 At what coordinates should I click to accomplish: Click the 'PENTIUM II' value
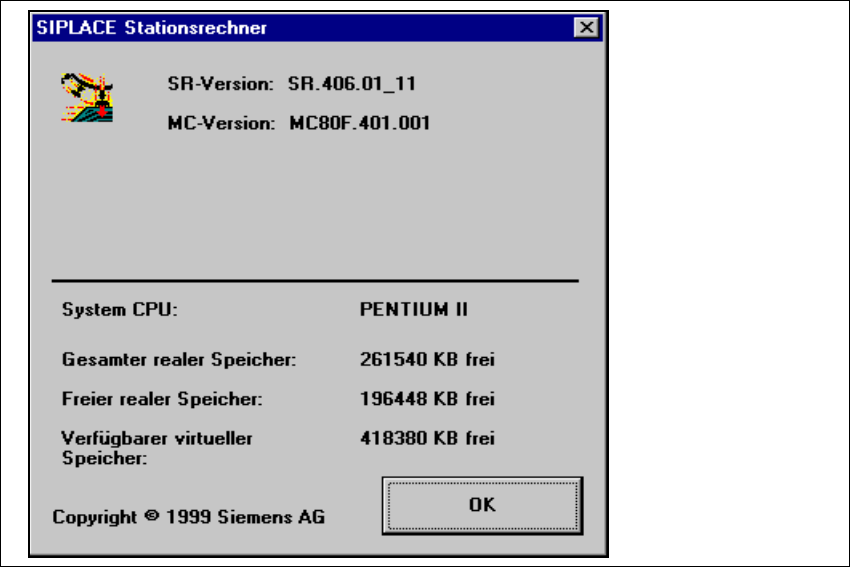point(414,310)
